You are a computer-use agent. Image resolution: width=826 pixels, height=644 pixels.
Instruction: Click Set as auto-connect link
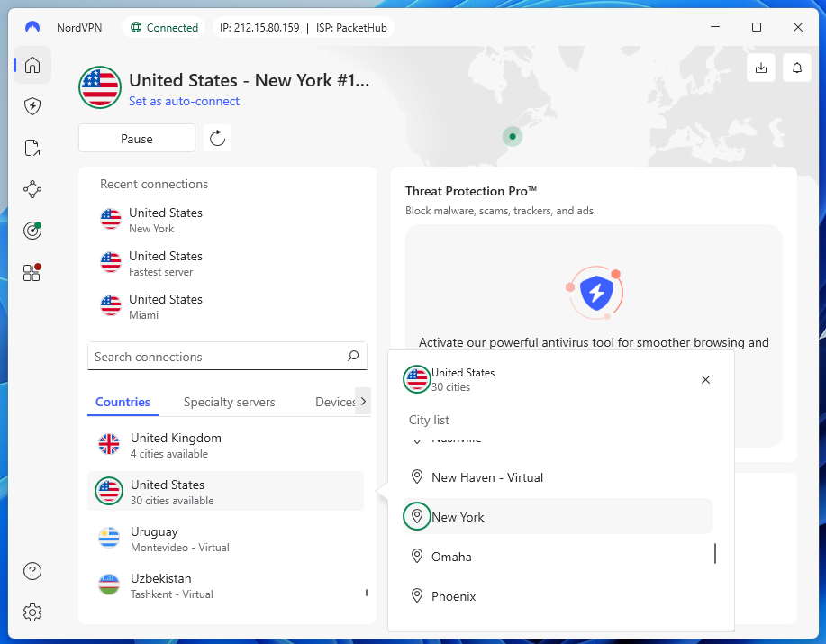[184, 101]
